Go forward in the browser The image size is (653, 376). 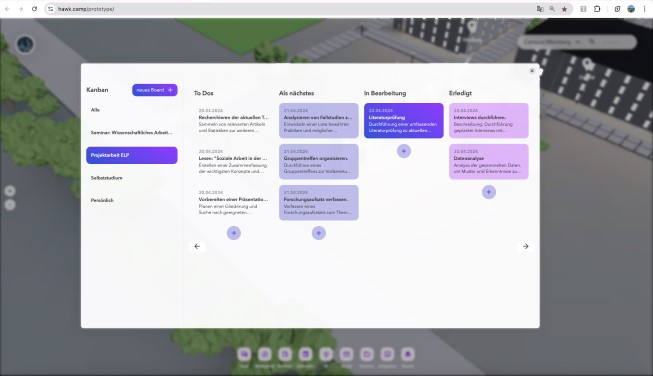click(x=20, y=9)
